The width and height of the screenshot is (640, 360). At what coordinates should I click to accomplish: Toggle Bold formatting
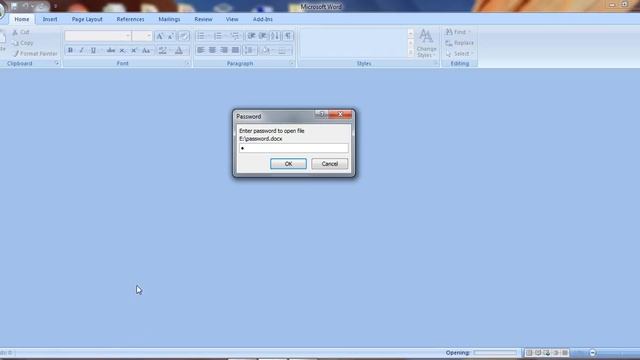click(x=70, y=50)
